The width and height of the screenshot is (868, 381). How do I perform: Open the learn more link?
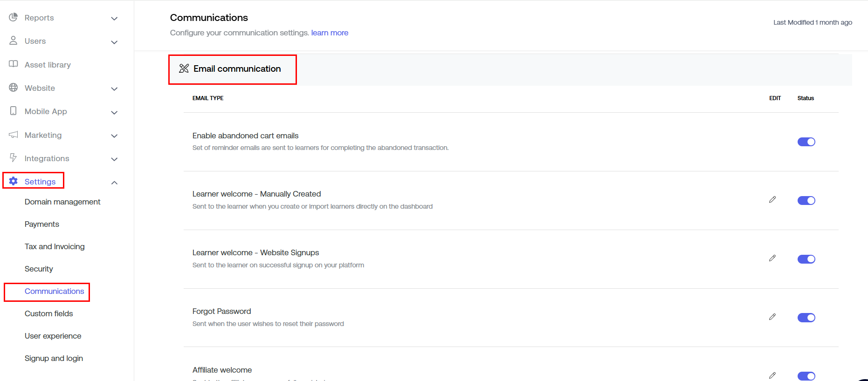330,33
